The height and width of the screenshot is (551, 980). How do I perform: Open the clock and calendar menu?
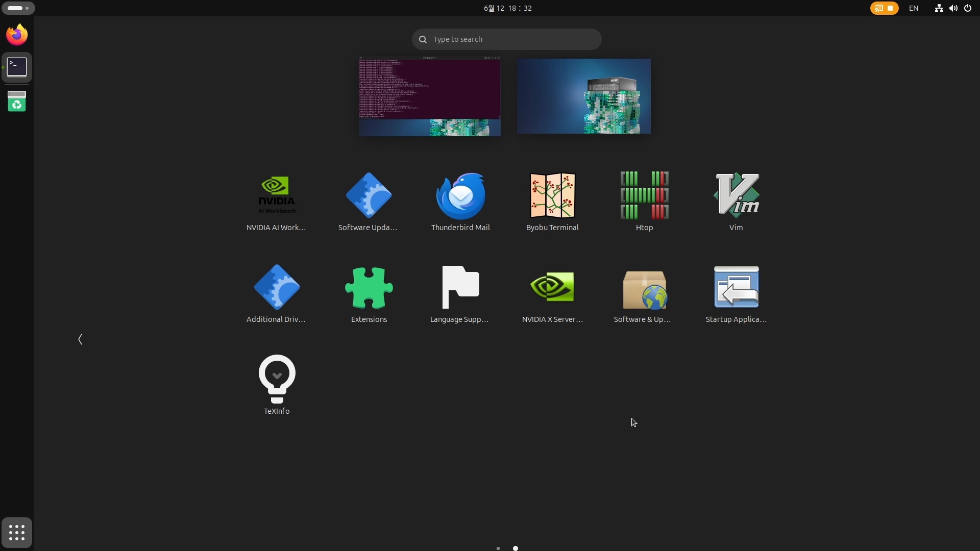coord(508,8)
